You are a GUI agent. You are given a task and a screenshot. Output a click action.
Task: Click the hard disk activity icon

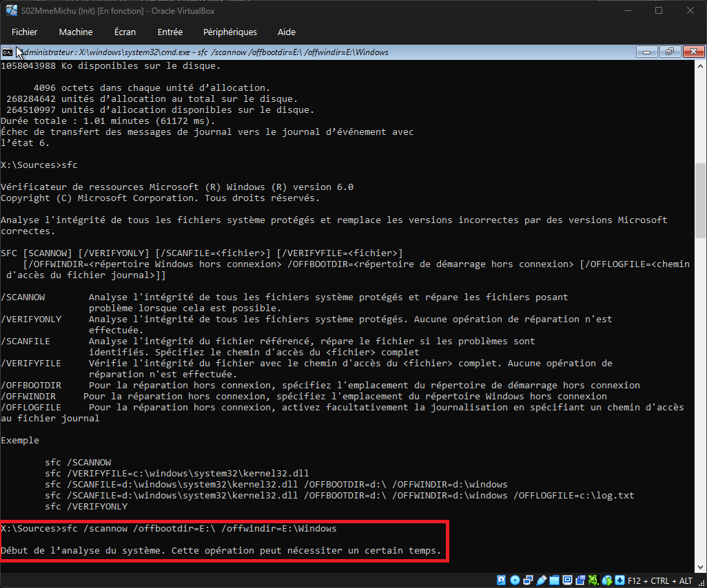pos(501,580)
